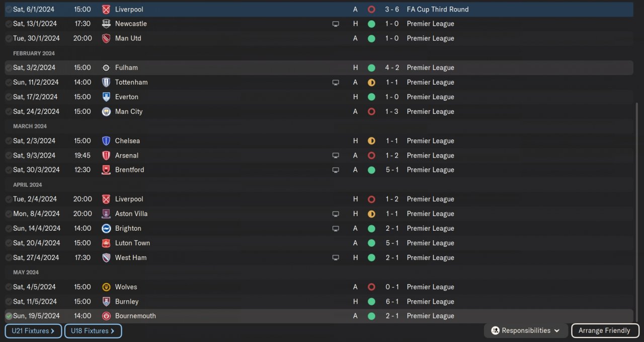This screenshot has width=644, height=342.
Task: Select the West Ham fixture row date
Action: point(36,257)
